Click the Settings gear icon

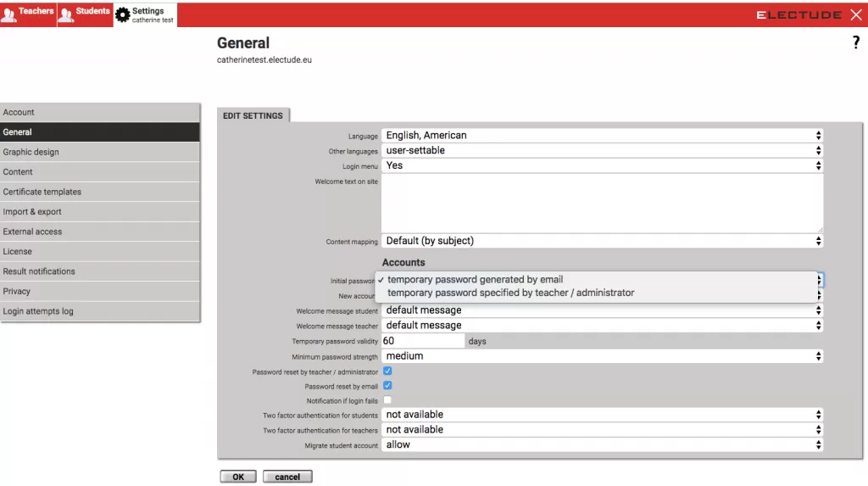click(123, 14)
